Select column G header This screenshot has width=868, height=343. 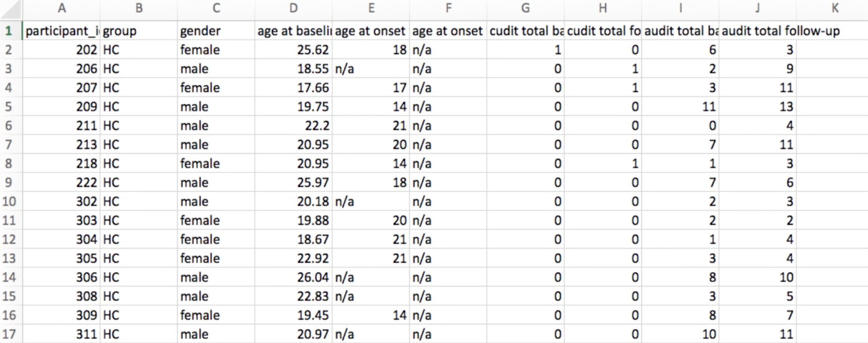coord(525,9)
